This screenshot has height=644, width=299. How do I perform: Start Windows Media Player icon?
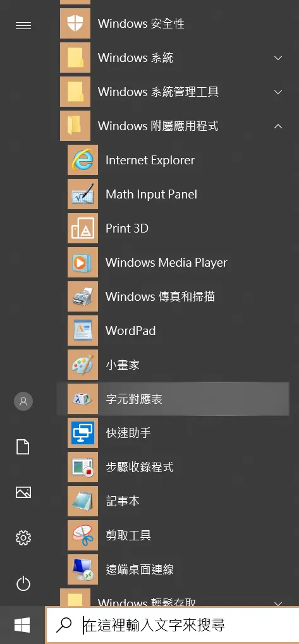click(83, 262)
